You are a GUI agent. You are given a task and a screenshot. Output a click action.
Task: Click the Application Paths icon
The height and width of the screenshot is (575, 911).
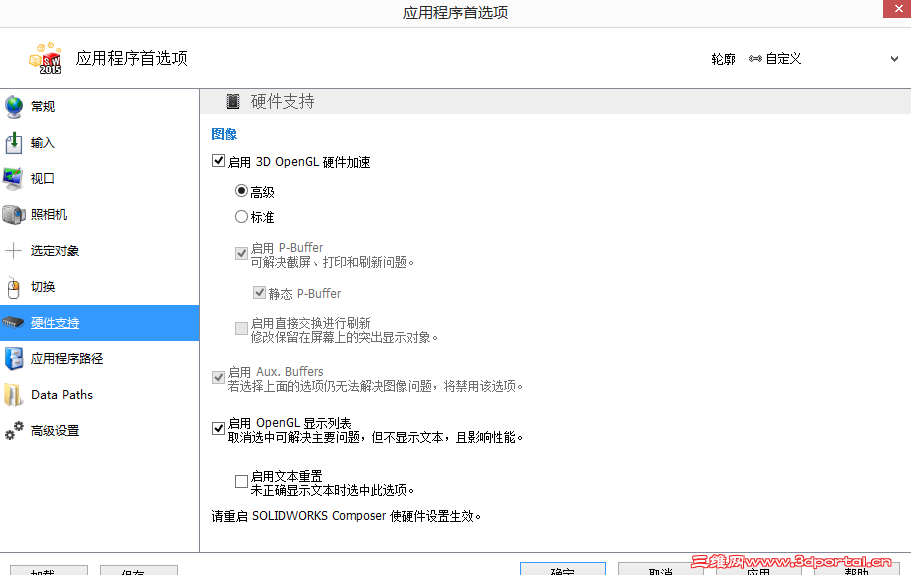14,358
